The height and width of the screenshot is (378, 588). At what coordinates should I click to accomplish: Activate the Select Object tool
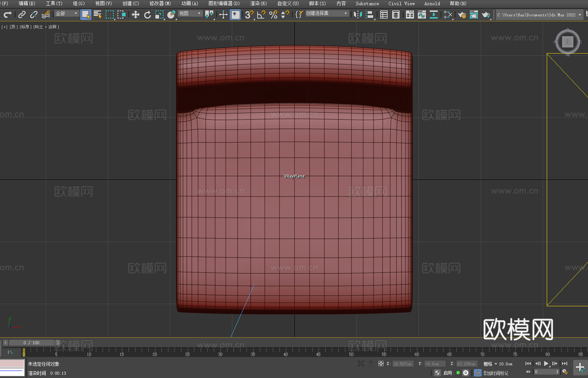[x=86, y=14]
